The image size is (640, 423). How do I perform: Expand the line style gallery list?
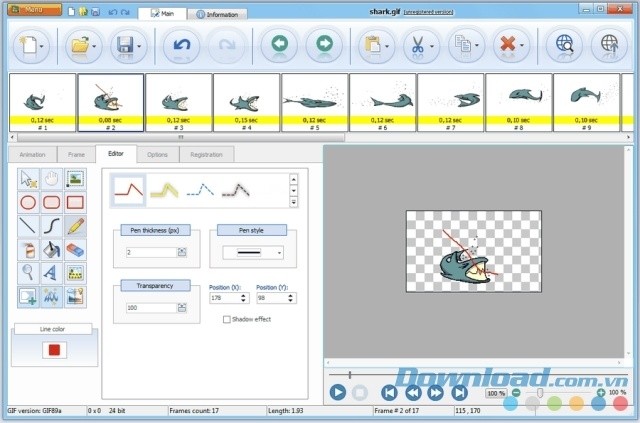pos(293,202)
